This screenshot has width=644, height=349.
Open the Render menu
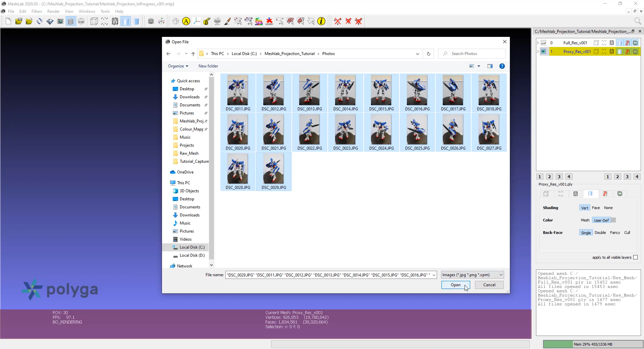coord(53,11)
